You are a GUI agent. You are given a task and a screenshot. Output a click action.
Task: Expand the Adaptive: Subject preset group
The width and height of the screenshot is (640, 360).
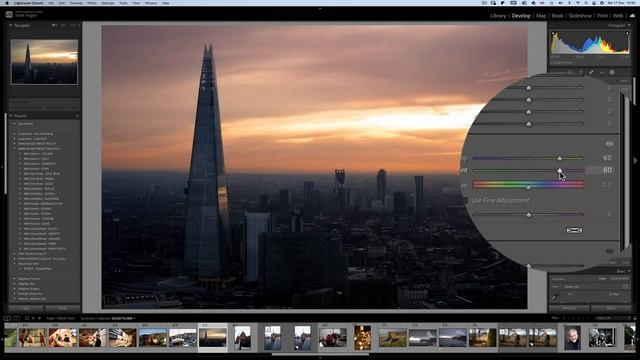[14, 289]
